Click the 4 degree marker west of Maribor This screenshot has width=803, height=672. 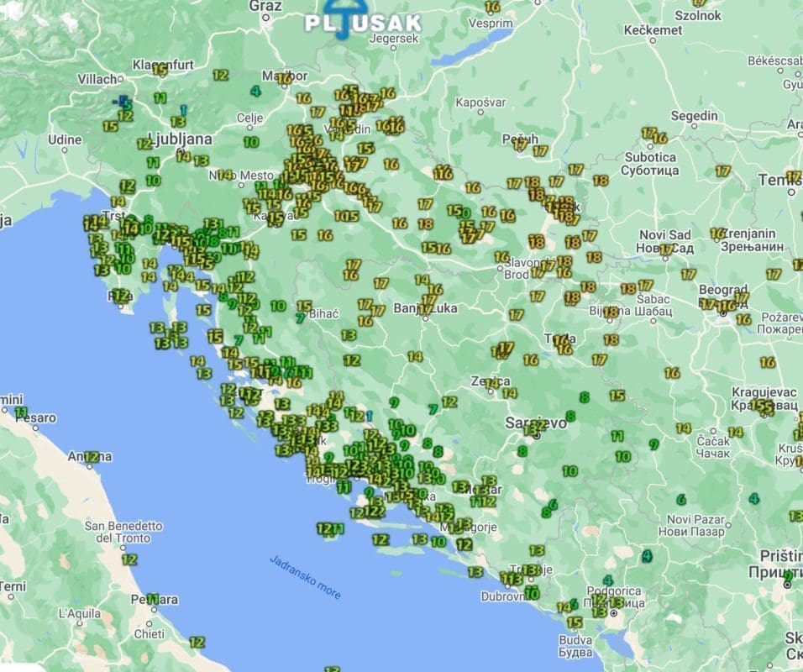[x=255, y=92]
